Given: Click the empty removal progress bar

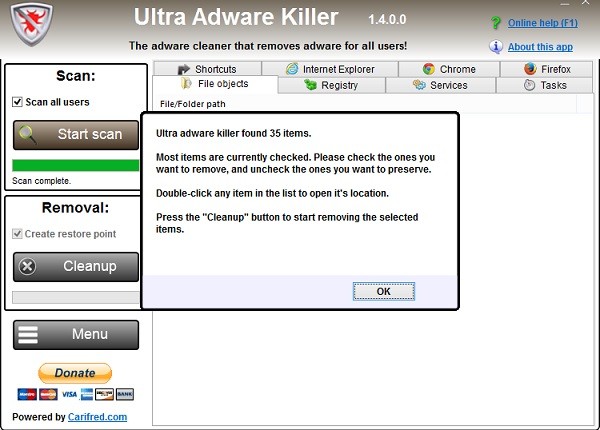Looking at the screenshot, I should click(76, 297).
